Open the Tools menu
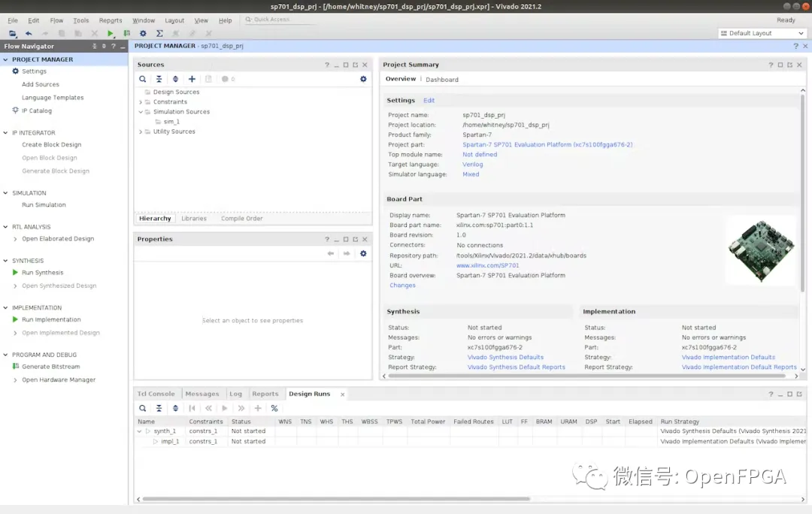Screen dimensions: 812x514 click(x=80, y=20)
